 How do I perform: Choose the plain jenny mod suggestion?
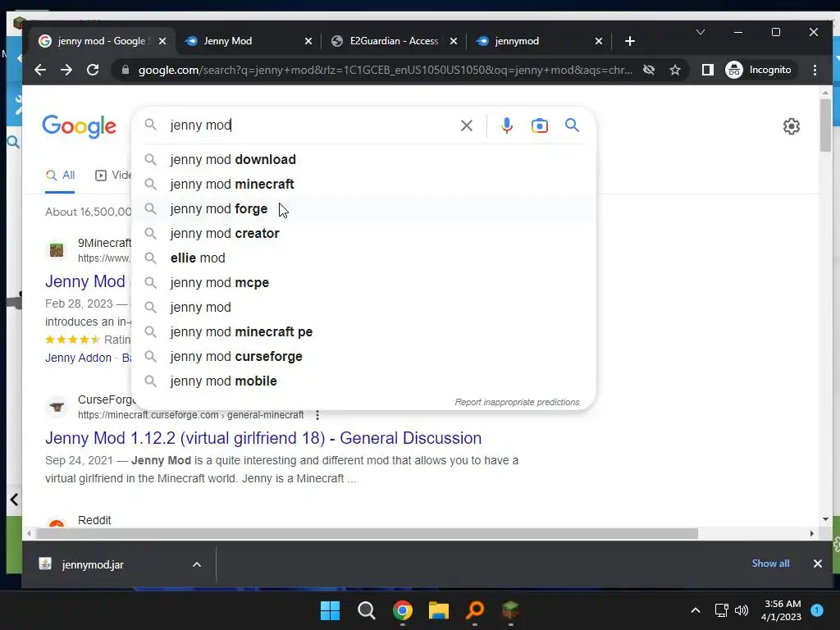click(x=363, y=308)
